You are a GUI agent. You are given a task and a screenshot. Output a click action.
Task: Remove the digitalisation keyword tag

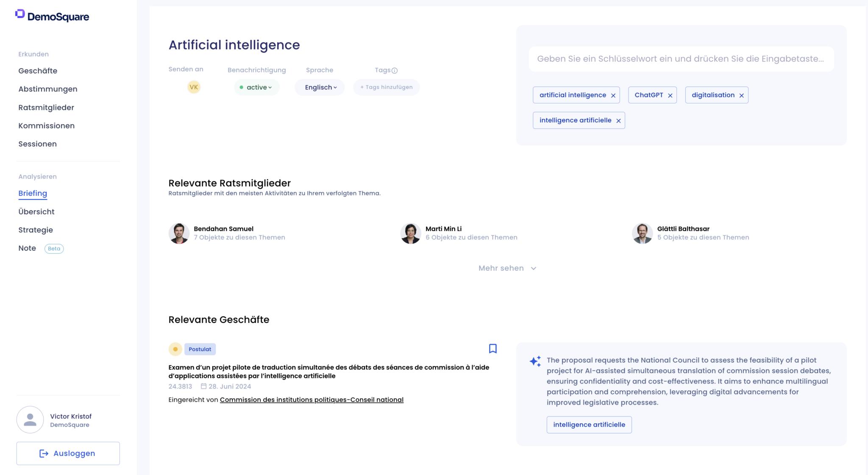pos(741,95)
